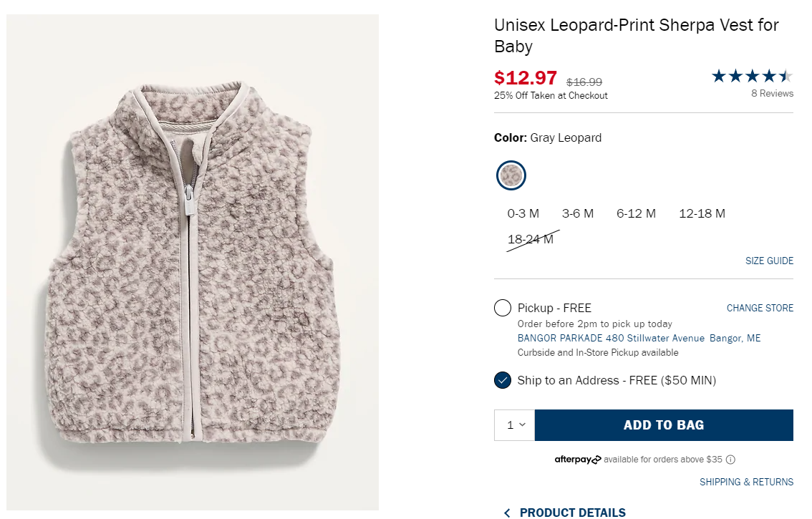Viewport: 812px width, 519px height.
Task: Choose size 12-18 M
Action: [x=702, y=213]
